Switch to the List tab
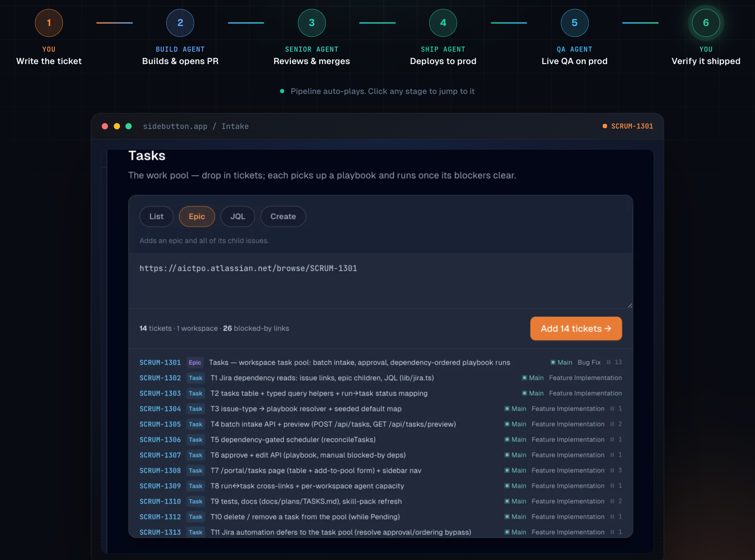 tap(157, 216)
